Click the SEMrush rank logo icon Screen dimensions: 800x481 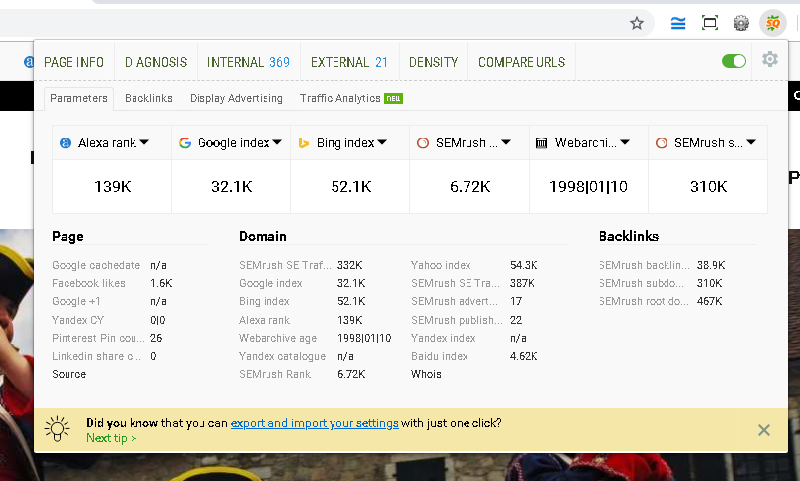click(x=422, y=143)
